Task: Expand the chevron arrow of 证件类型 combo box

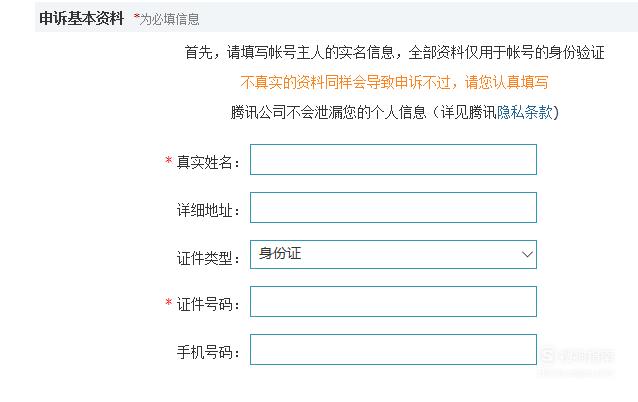Action: 527,255
